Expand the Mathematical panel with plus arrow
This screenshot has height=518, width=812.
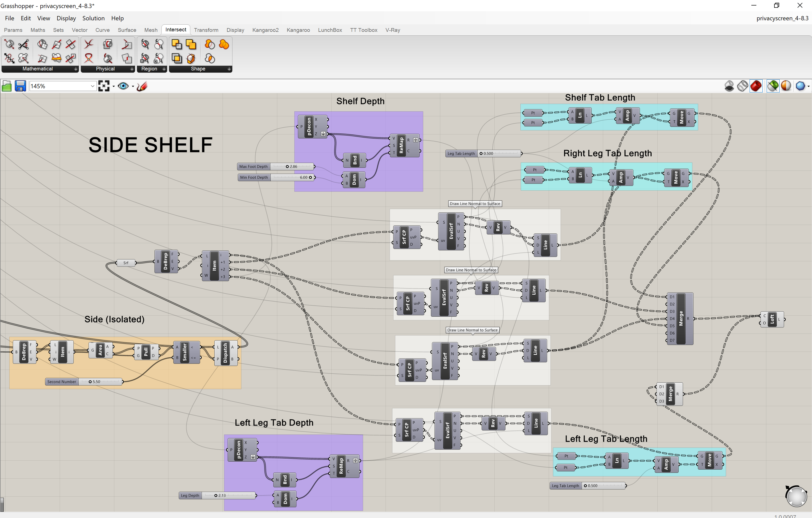click(75, 69)
